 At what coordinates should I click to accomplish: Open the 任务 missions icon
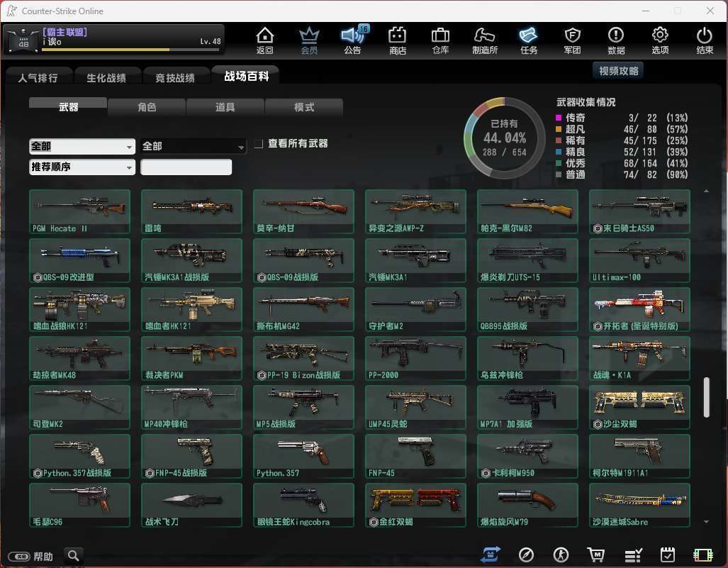click(x=529, y=40)
